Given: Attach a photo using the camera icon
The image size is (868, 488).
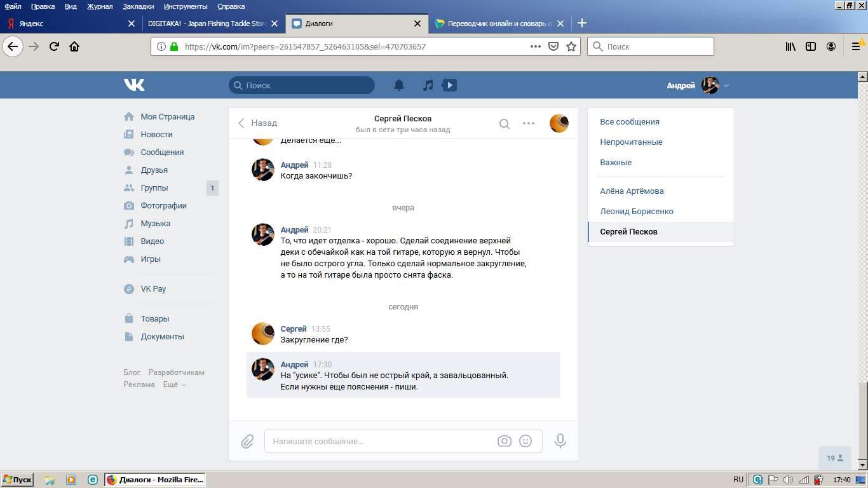Looking at the screenshot, I should pos(505,441).
